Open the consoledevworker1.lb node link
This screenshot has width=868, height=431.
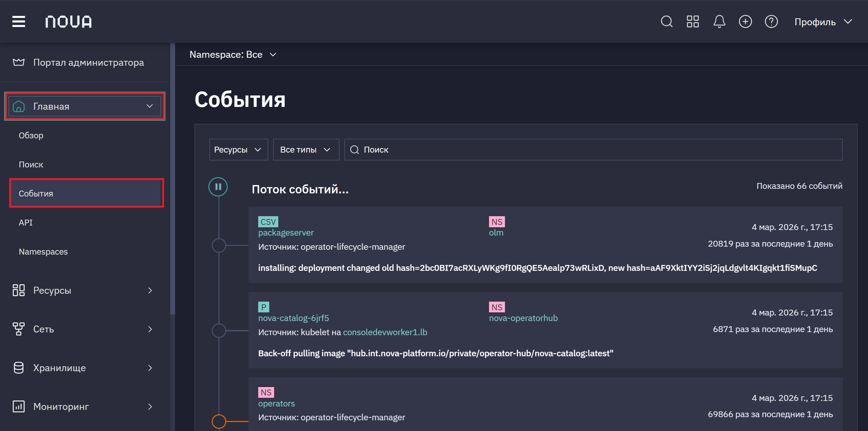[x=385, y=332]
